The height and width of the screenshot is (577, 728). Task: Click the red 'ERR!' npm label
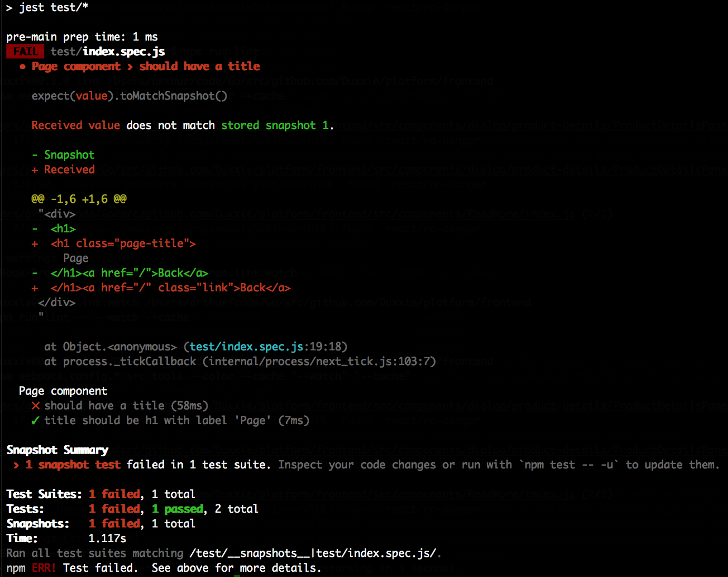pos(44,568)
